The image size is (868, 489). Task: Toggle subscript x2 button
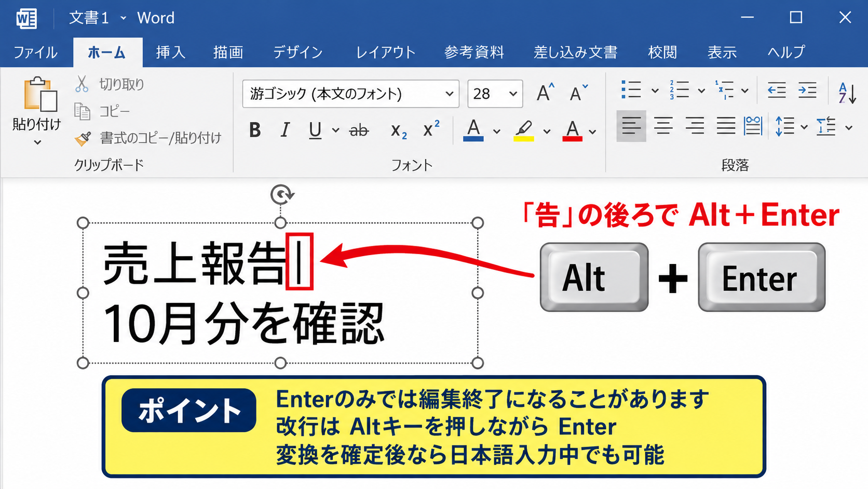tap(399, 130)
